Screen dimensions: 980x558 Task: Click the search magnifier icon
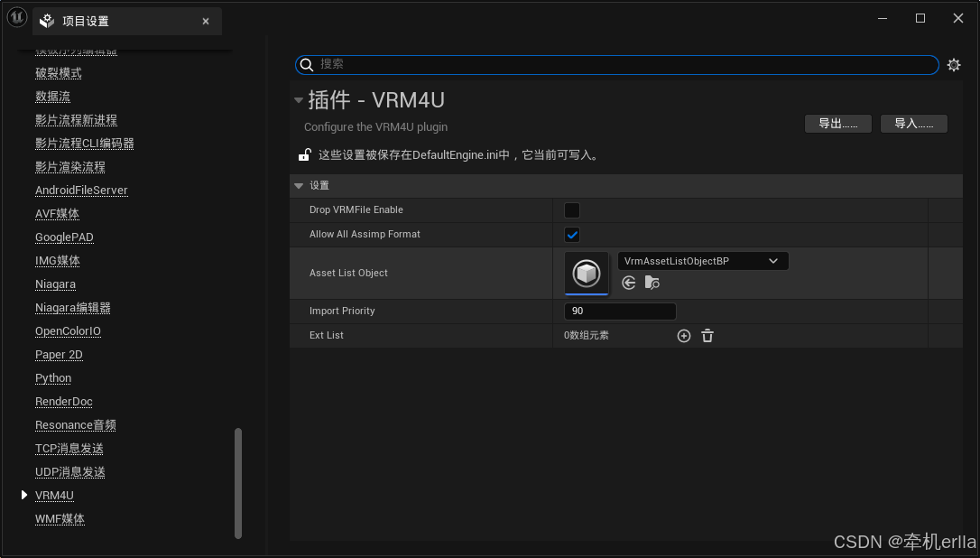tap(306, 64)
